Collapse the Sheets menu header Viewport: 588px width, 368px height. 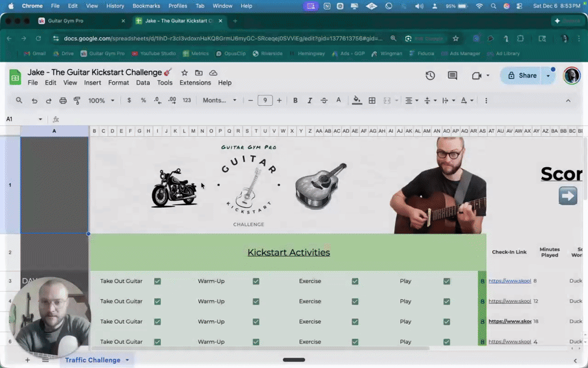pyautogui.click(x=568, y=101)
